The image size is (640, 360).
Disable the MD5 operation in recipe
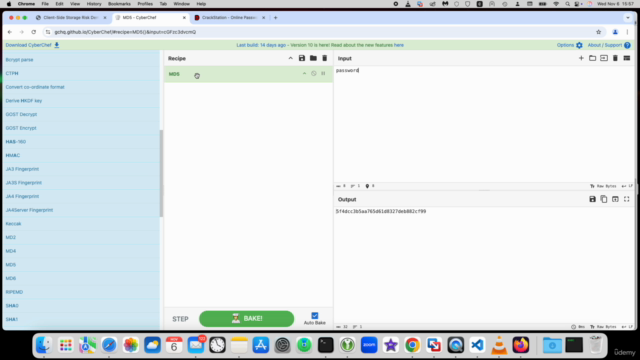coord(313,73)
